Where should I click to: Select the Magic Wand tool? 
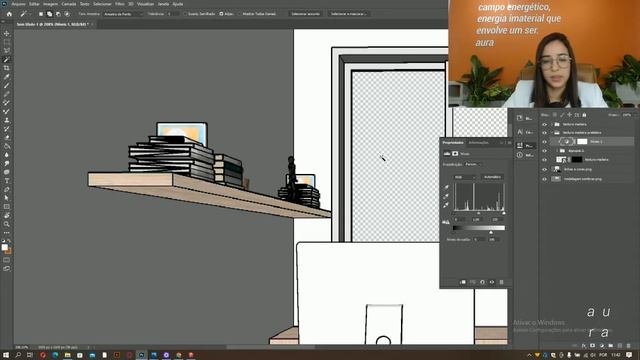(7, 60)
